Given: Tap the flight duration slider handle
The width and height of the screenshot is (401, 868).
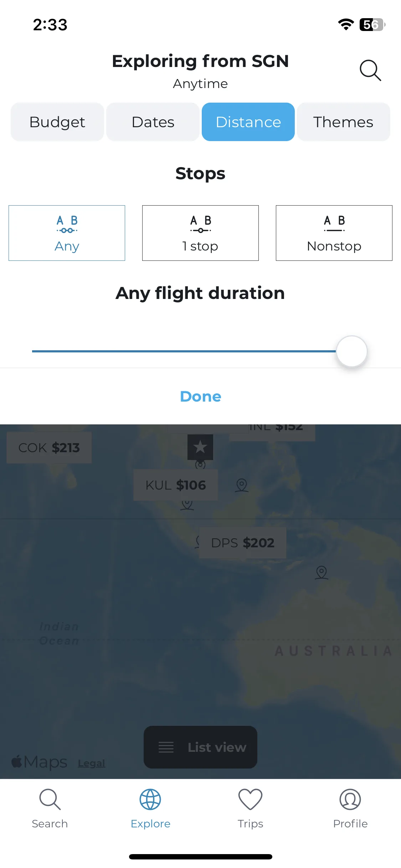Looking at the screenshot, I should click(352, 351).
